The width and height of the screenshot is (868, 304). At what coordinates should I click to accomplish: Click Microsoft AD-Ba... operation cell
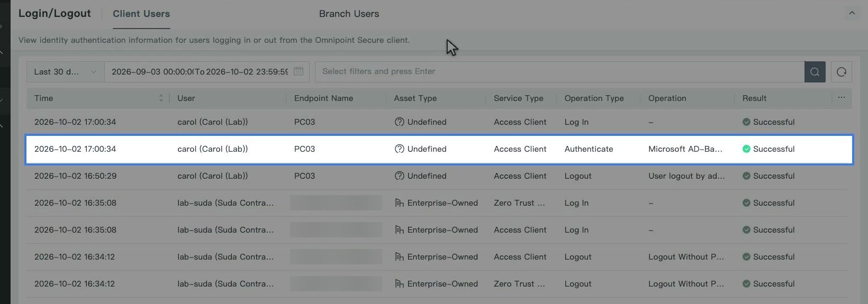tap(685, 149)
